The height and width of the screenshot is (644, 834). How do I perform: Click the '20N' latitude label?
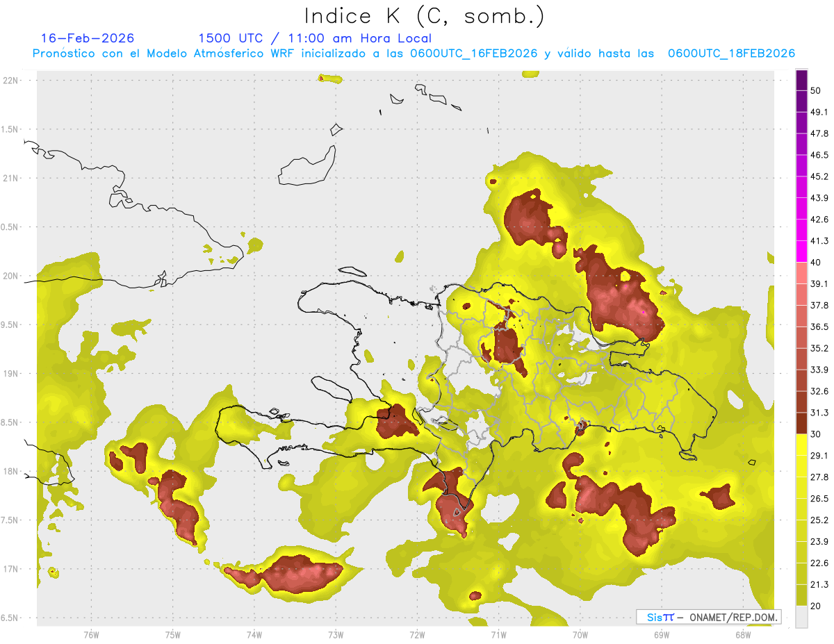click(11, 276)
